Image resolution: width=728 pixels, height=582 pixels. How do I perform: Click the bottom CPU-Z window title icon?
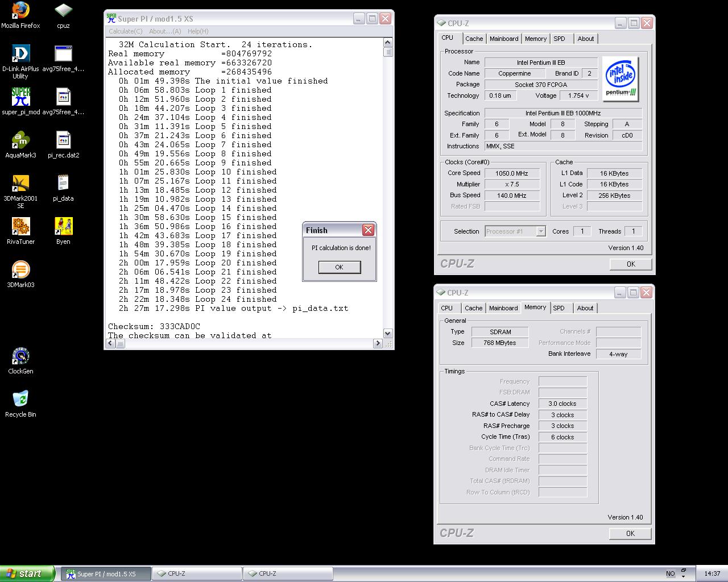pos(441,293)
